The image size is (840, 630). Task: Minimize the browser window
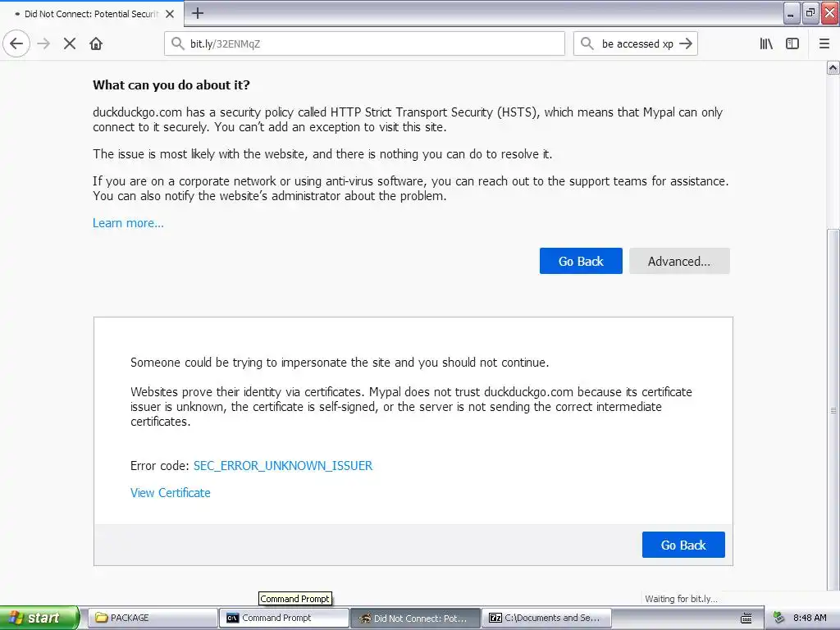(792, 13)
